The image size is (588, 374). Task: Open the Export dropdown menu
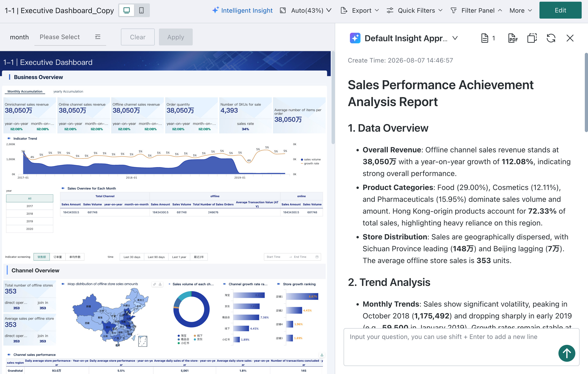tap(360, 10)
